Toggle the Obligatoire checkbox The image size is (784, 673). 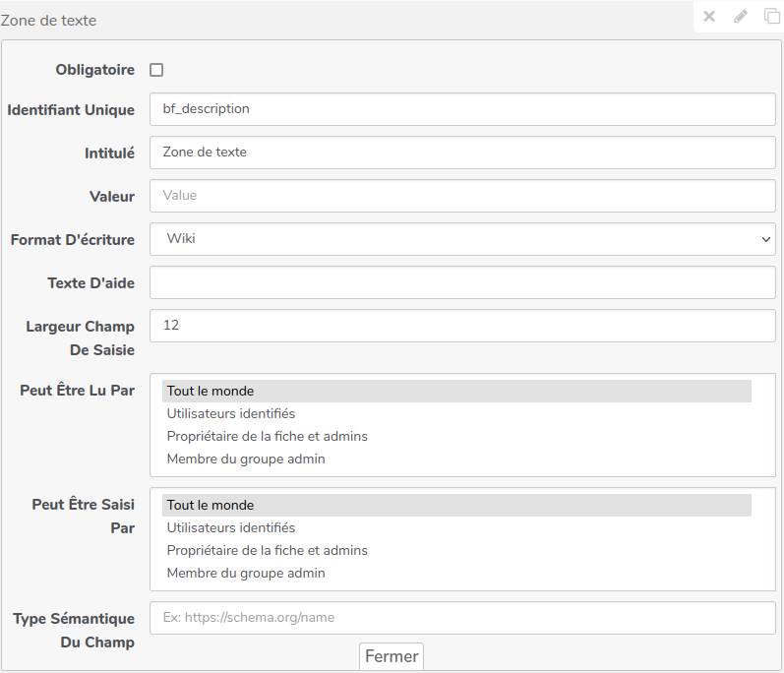[156, 70]
